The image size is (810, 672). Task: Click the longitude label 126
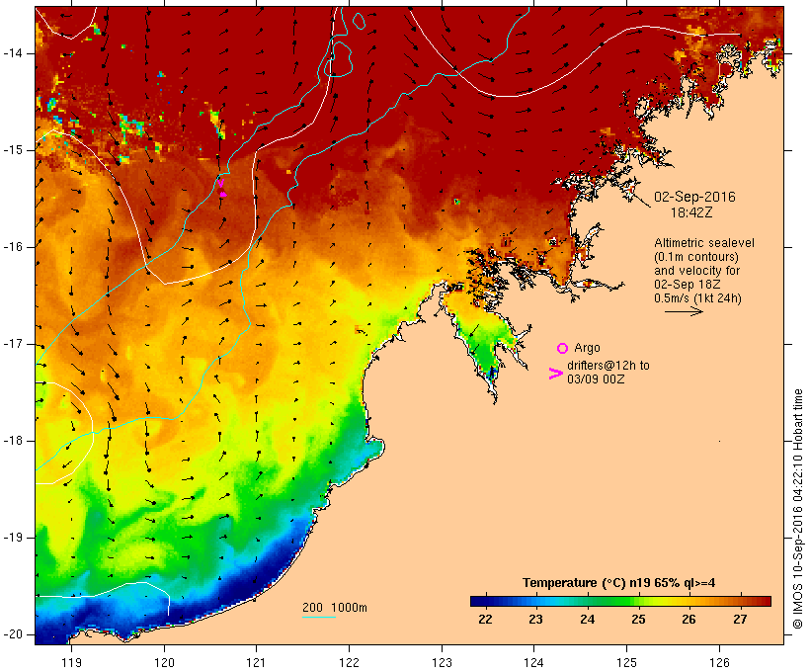pos(719,662)
